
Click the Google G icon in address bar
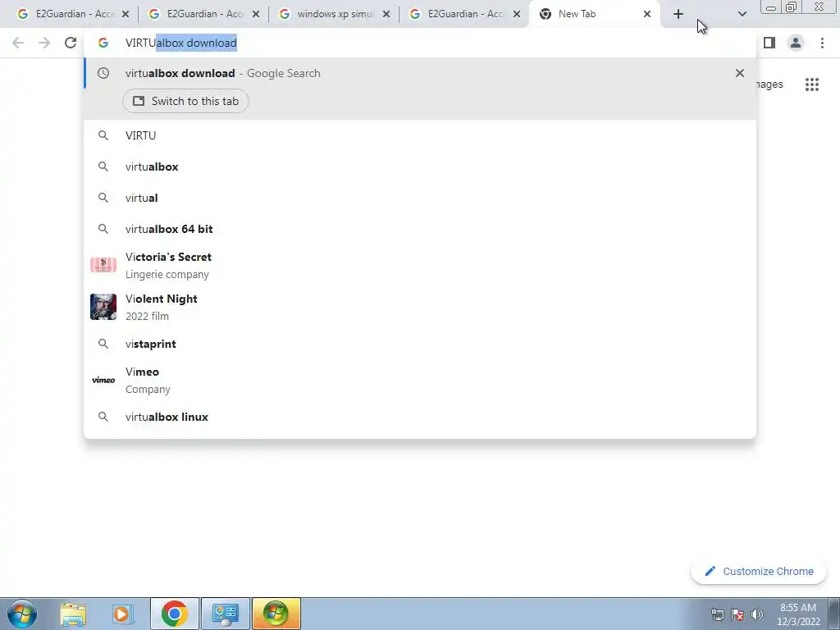click(x=103, y=43)
